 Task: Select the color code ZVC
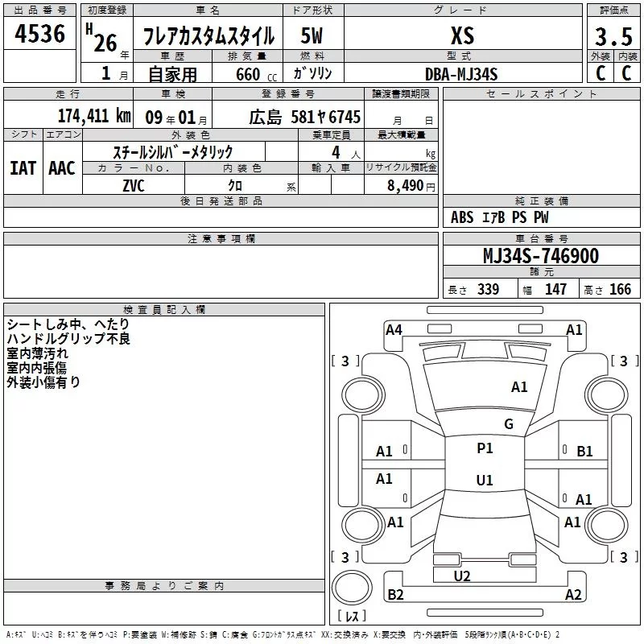coord(134,184)
